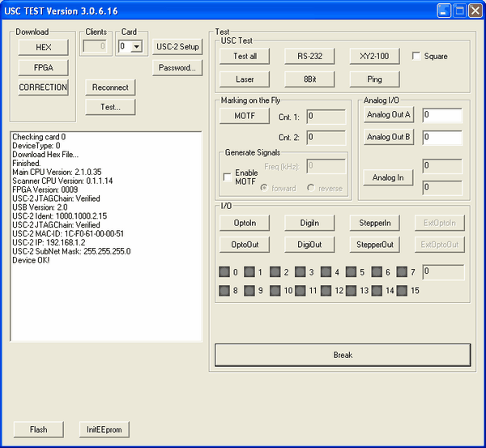
Task: Run the 8Bit test
Action: pos(309,79)
